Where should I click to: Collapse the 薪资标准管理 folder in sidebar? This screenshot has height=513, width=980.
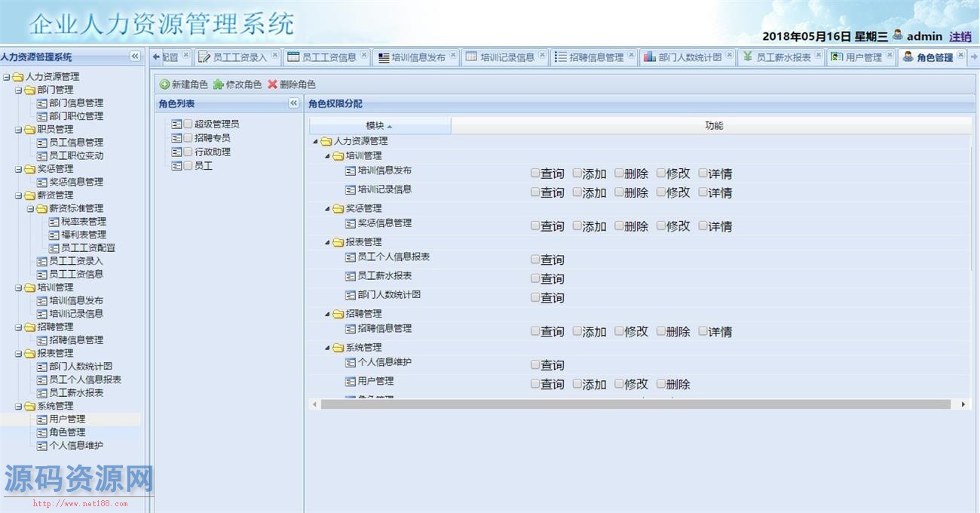30,208
